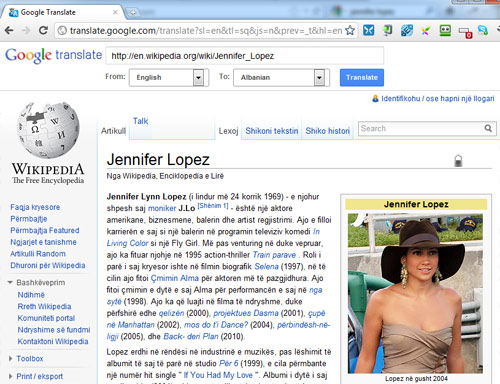This screenshot has height=384, width=500.
Task: Expand the Toolbox sidebar section
Action: pos(10,359)
